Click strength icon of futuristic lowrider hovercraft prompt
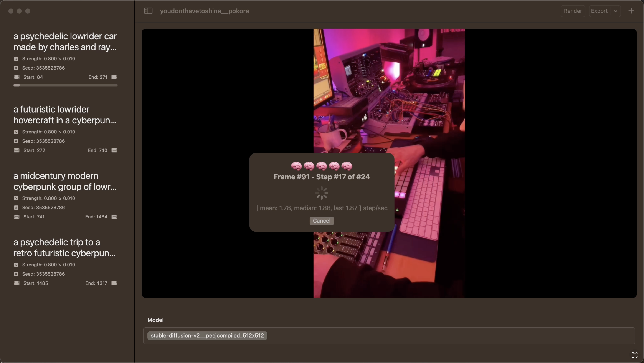644x363 pixels. [x=16, y=132]
